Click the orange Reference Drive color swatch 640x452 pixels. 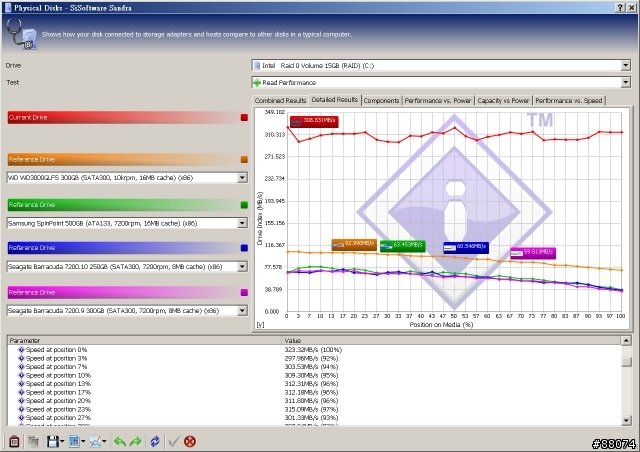tap(244, 160)
